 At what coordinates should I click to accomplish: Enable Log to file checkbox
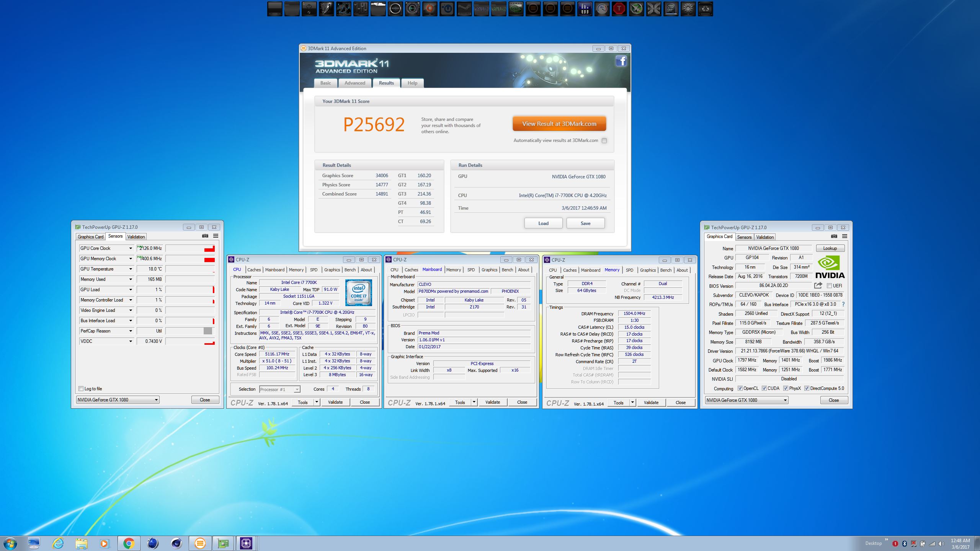(81, 389)
